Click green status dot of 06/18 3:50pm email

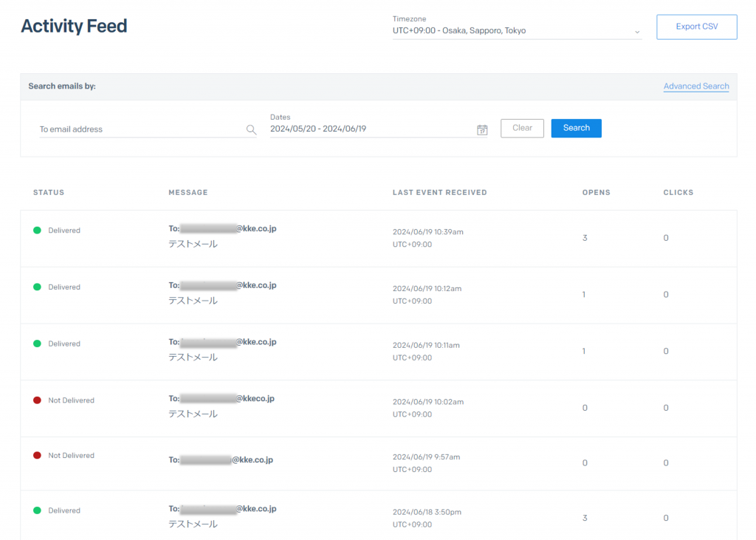point(37,510)
